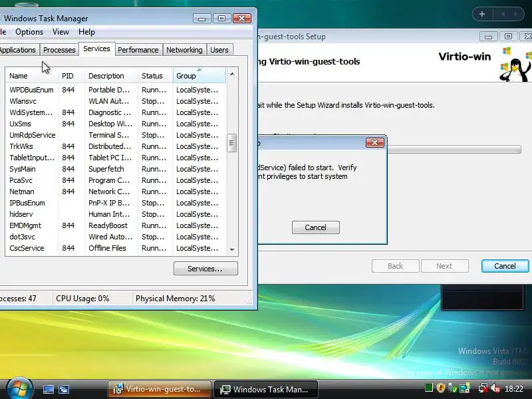Select the hidserv service row
The height and width of the screenshot is (399, 532).
pos(116,214)
